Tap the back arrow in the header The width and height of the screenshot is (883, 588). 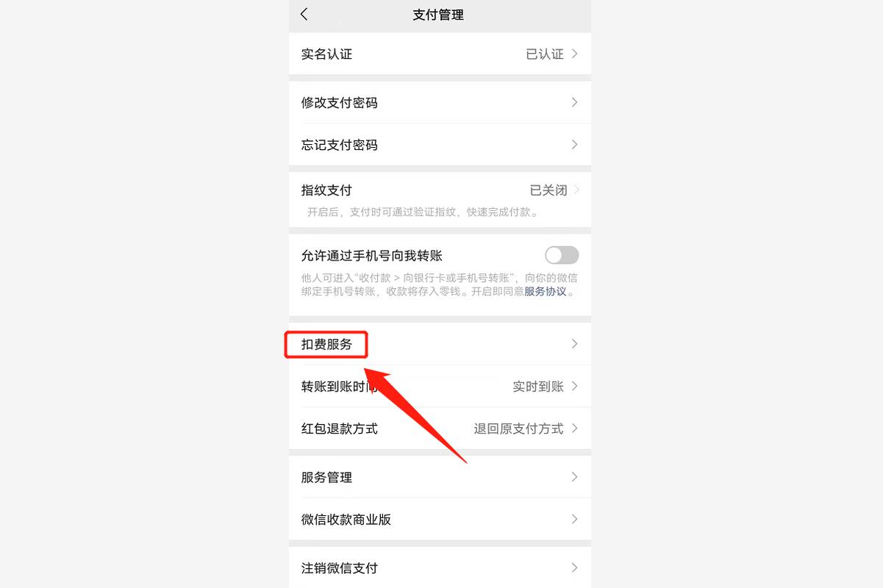click(304, 15)
